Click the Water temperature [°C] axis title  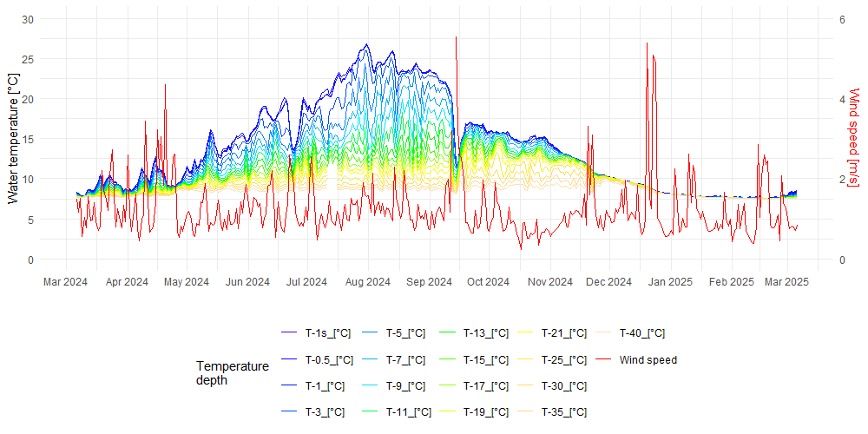tap(12, 139)
